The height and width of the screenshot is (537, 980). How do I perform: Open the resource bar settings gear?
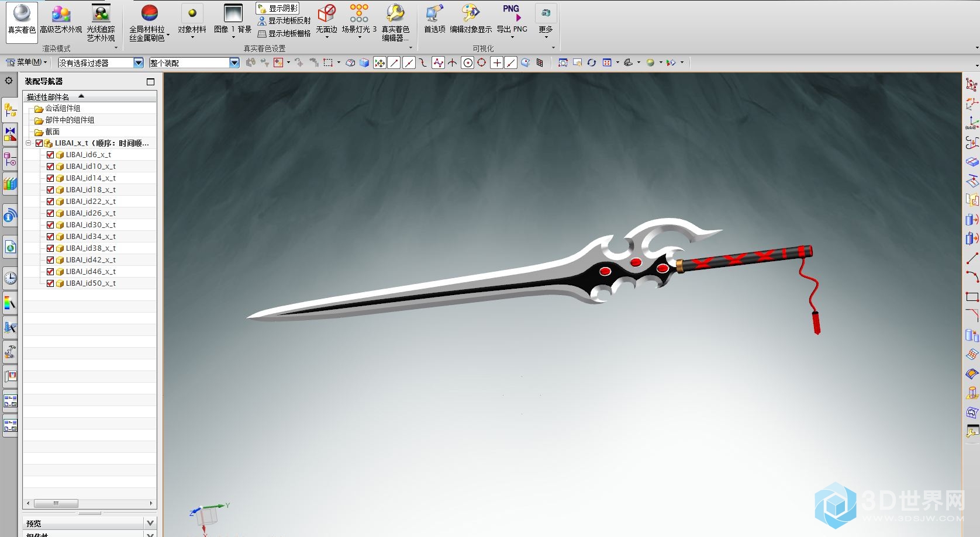pos(9,81)
